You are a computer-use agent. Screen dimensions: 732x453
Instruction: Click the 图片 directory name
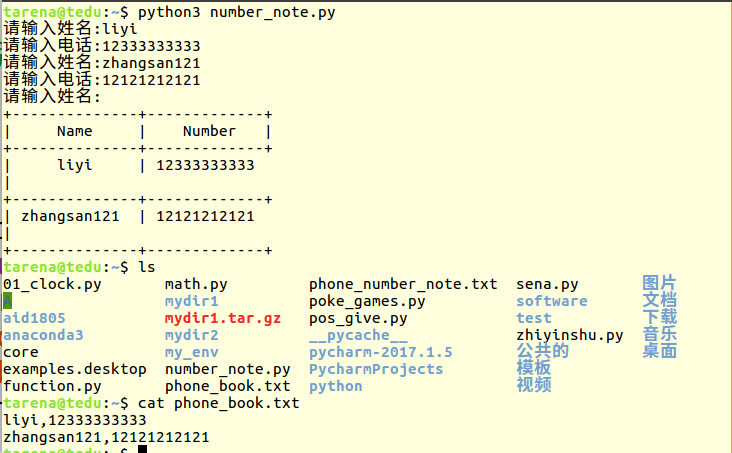(x=659, y=283)
